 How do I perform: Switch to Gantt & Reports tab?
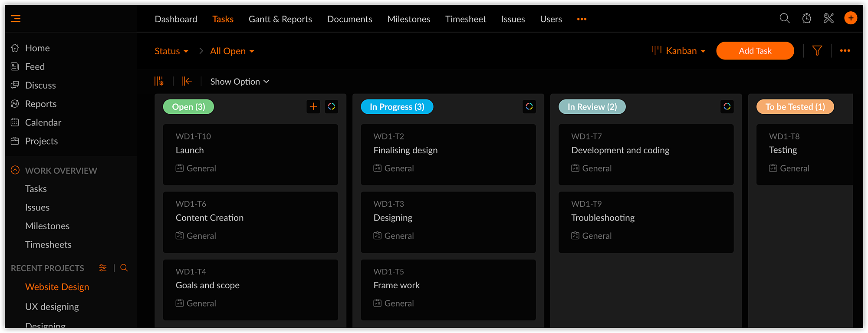tap(280, 19)
